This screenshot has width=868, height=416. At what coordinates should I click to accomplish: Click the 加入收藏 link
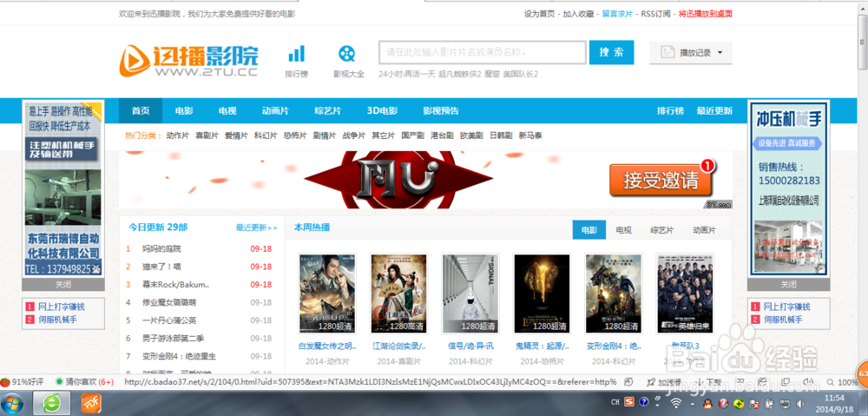coord(578,14)
